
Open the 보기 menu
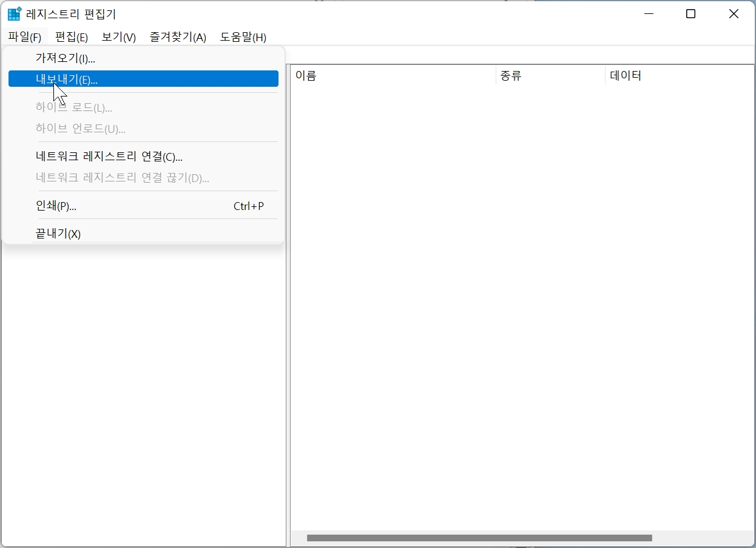point(118,37)
